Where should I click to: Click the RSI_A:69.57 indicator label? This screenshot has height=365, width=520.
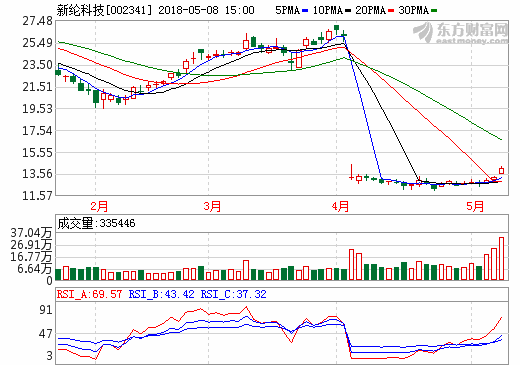coord(89,294)
